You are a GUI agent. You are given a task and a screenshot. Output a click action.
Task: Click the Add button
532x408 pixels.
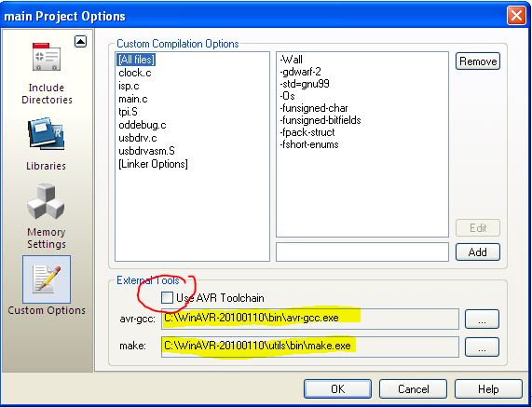point(478,252)
